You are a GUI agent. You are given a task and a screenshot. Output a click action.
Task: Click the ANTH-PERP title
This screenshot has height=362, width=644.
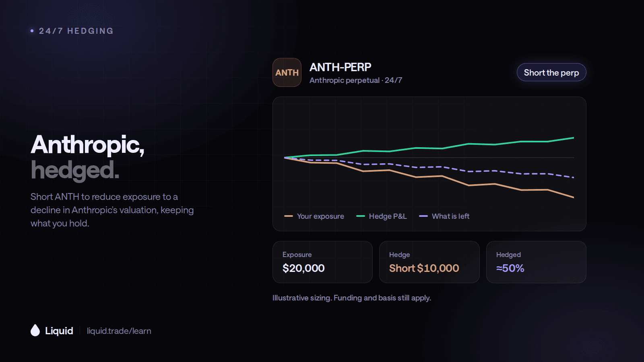point(340,67)
